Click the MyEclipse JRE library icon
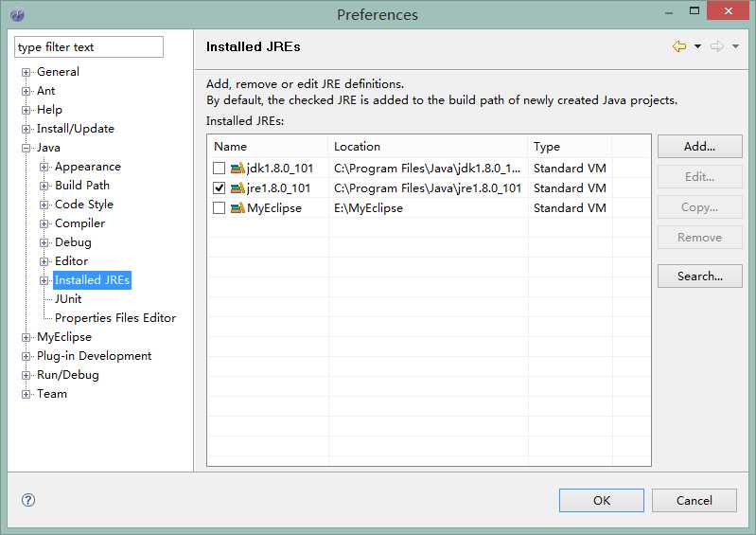 click(237, 208)
